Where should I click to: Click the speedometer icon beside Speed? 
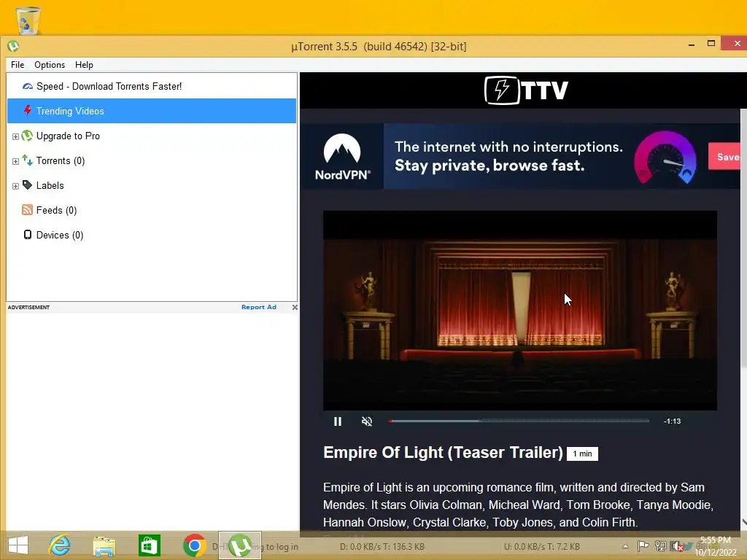click(28, 86)
